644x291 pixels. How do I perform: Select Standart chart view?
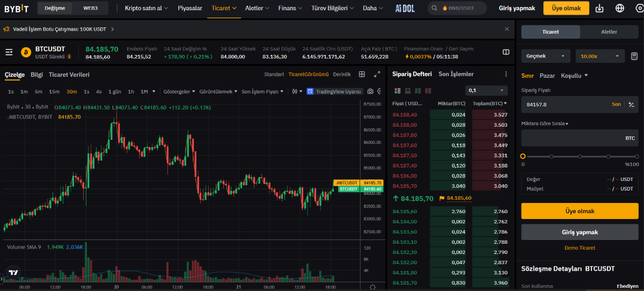pos(274,74)
